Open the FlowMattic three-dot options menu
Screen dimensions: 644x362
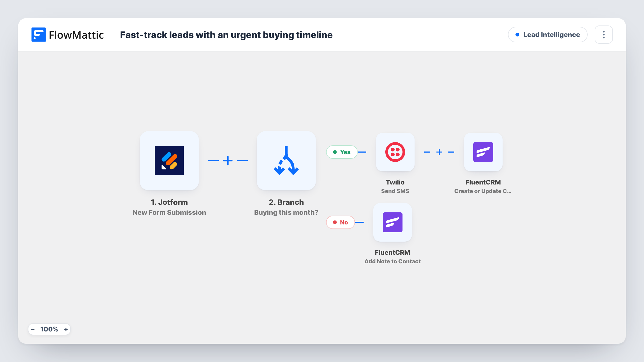point(604,35)
